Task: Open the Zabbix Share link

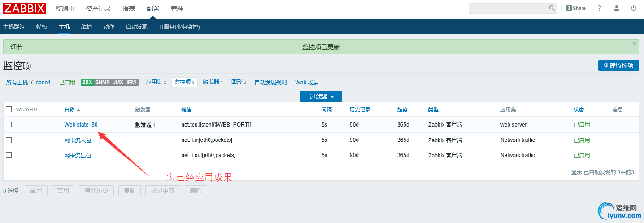Action: pyautogui.click(x=576, y=8)
